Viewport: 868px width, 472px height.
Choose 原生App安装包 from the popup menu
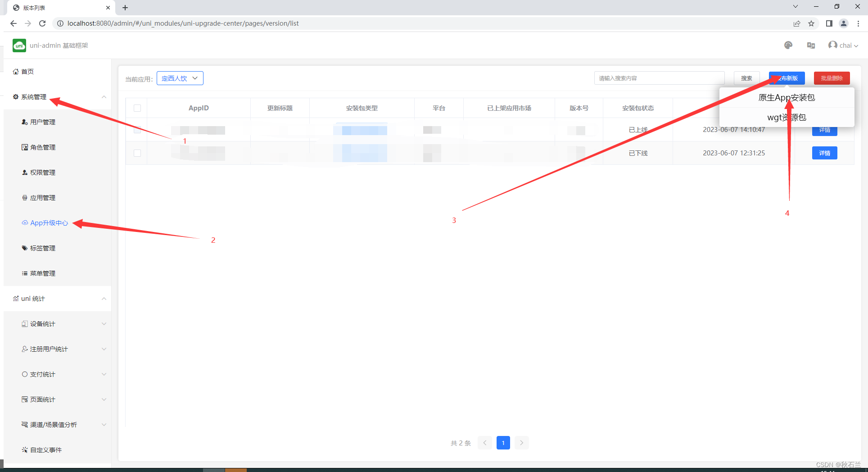(787, 98)
